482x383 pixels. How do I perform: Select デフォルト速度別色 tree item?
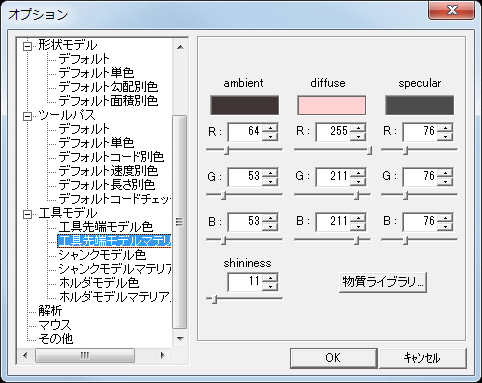coord(108,171)
